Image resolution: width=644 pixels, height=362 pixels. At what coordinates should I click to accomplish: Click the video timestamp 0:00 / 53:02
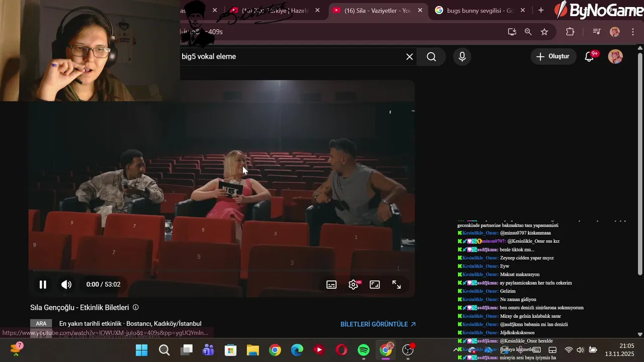(x=103, y=285)
